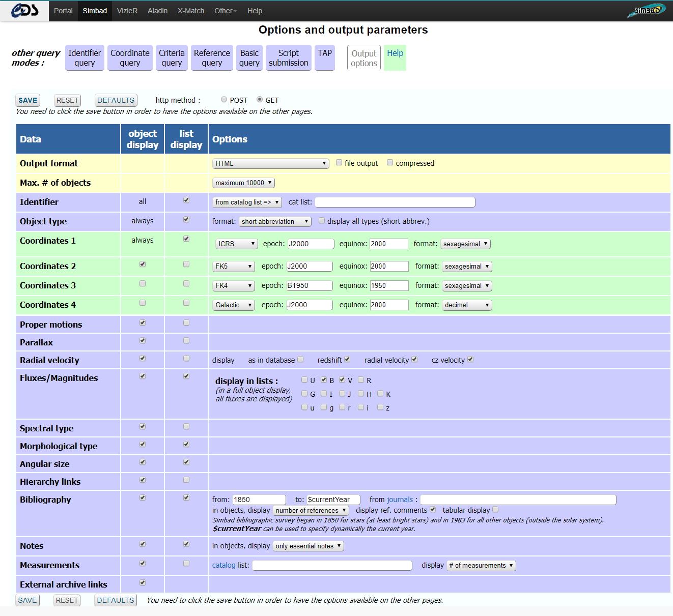673x616 pixels.
Task: Open Script submission mode
Action: 289,57
